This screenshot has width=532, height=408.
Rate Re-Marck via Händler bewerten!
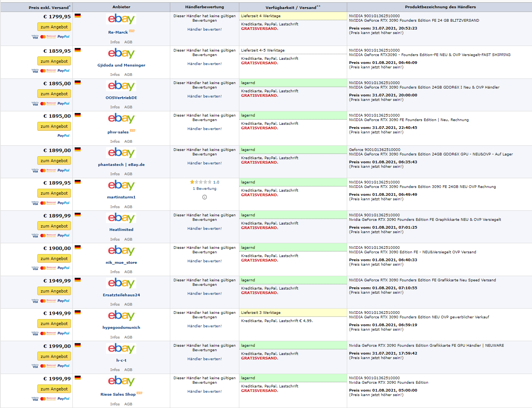coord(205,30)
